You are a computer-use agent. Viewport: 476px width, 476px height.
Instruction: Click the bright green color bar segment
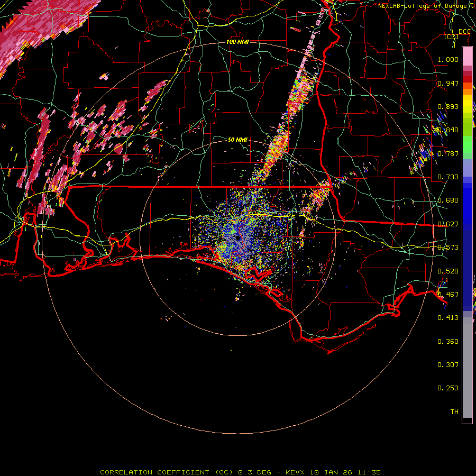467,145
